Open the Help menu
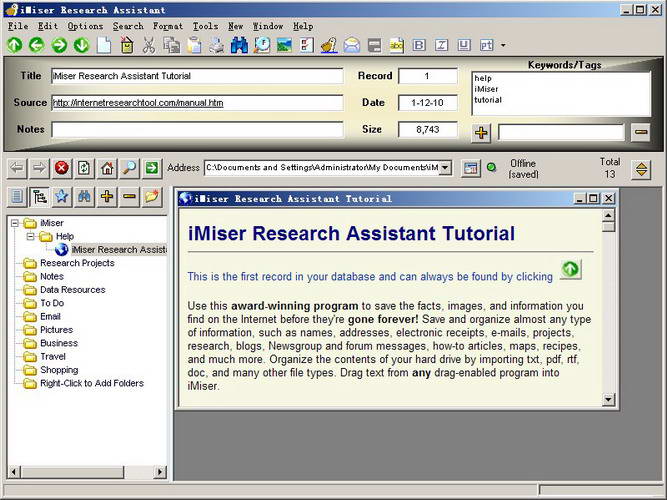The image size is (667, 500). pyautogui.click(x=303, y=26)
